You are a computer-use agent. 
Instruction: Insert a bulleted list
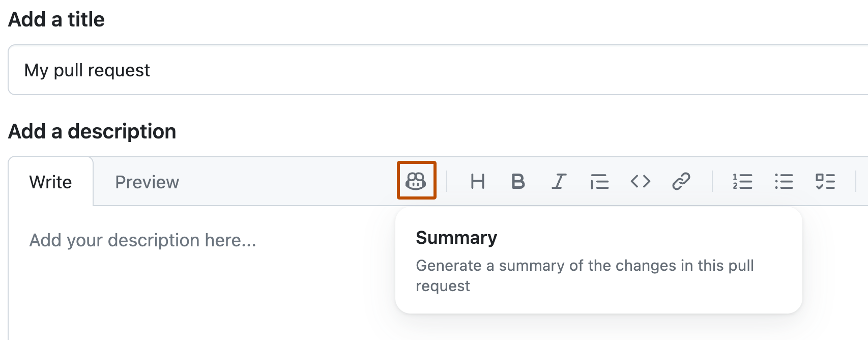pos(784,181)
